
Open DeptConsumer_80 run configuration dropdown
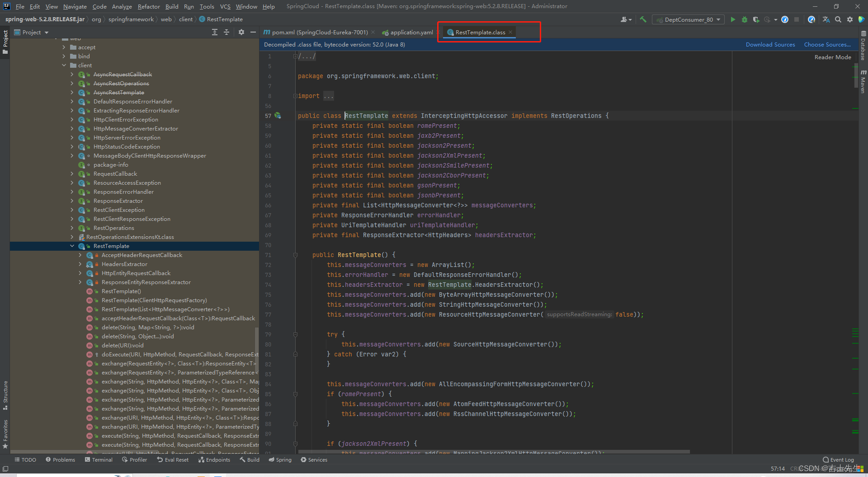coord(689,19)
